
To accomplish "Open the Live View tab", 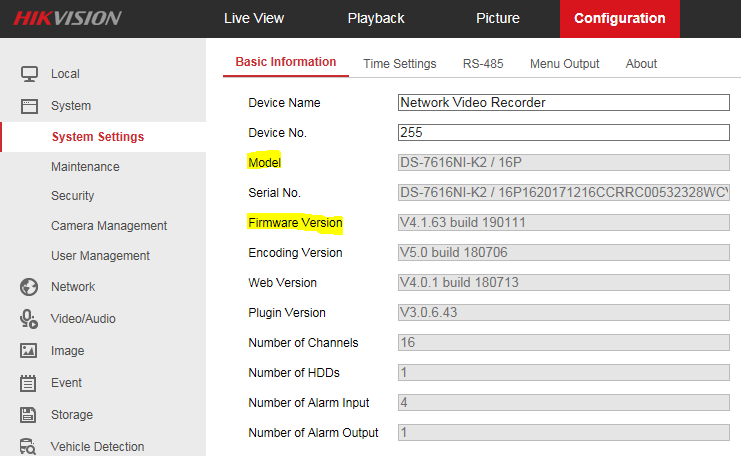I will [x=254, y=18].
